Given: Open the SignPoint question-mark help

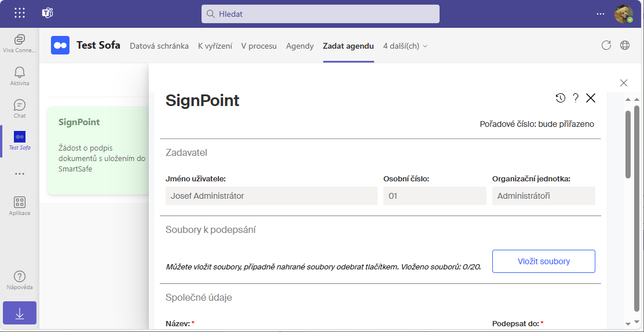Looking at the screenshot, I should 576,98.
